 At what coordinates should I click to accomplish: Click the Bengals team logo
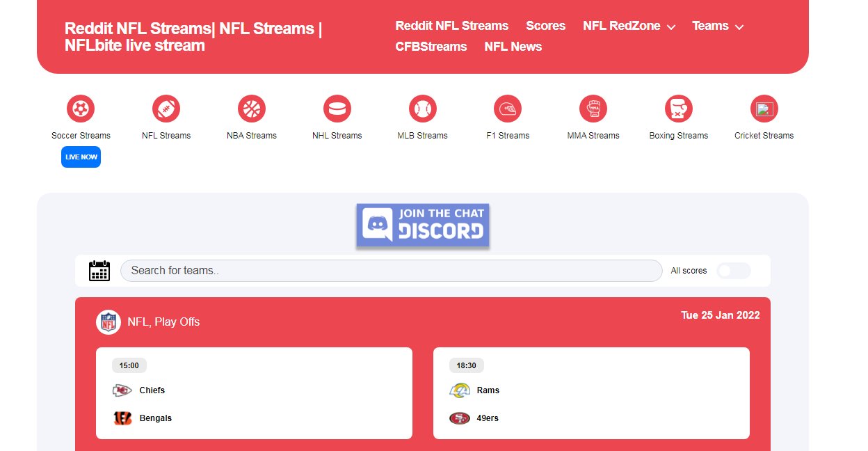click(122, 418)
